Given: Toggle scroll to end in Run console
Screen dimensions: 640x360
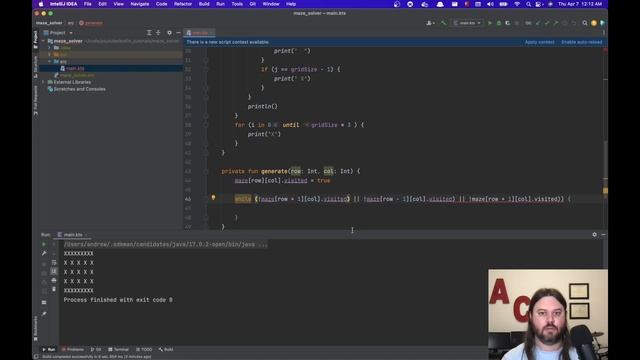Looking at the screenshot, I should point(54,271).
